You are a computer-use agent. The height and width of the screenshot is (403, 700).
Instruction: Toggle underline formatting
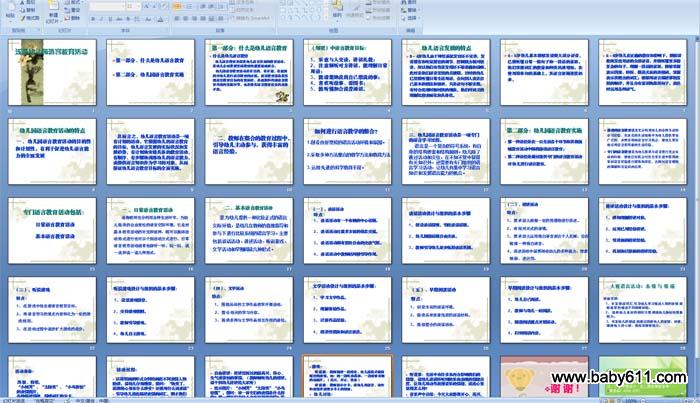click(x=110, y=19)
